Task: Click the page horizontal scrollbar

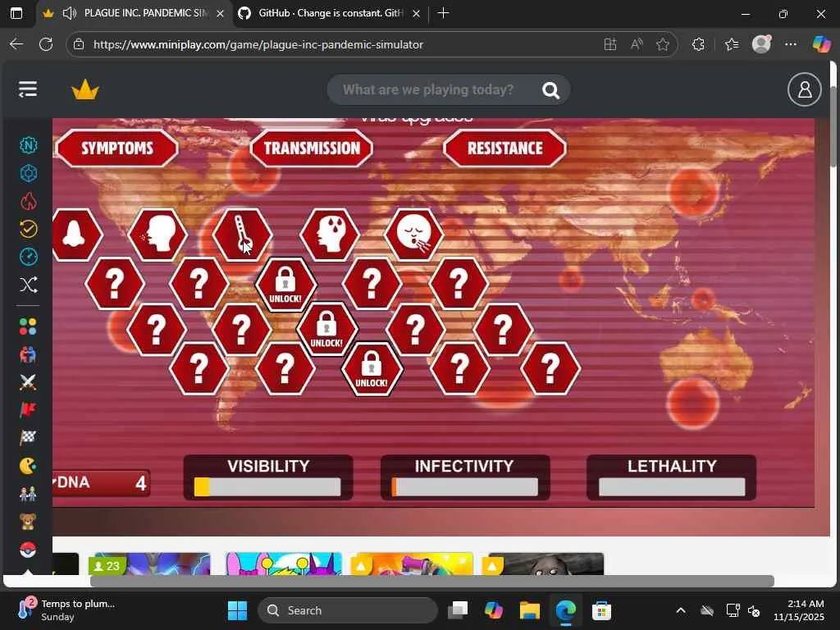Action: tap(431, 581)
